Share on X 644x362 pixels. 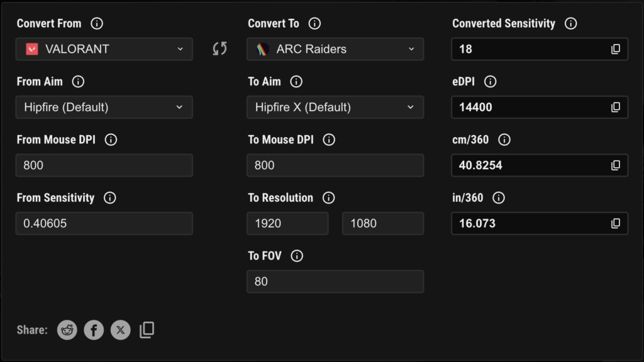tap(121, 330)
